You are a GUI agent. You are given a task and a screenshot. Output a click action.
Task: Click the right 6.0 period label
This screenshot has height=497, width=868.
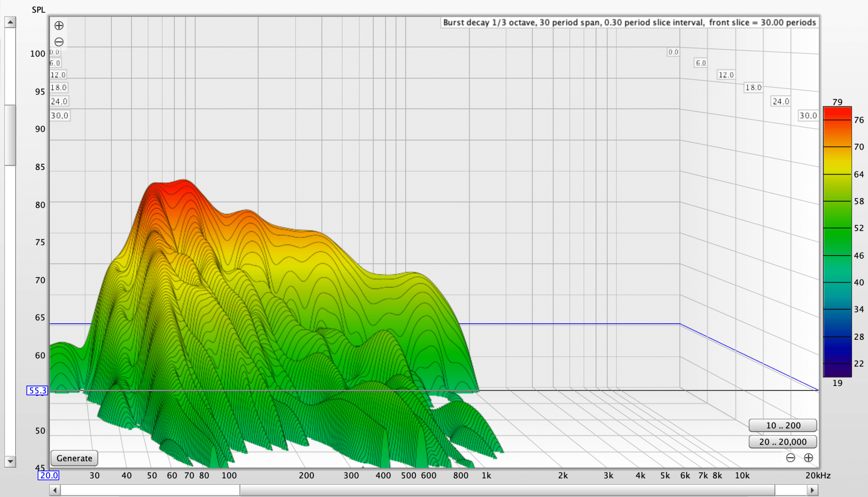click(x=701, y=63)
